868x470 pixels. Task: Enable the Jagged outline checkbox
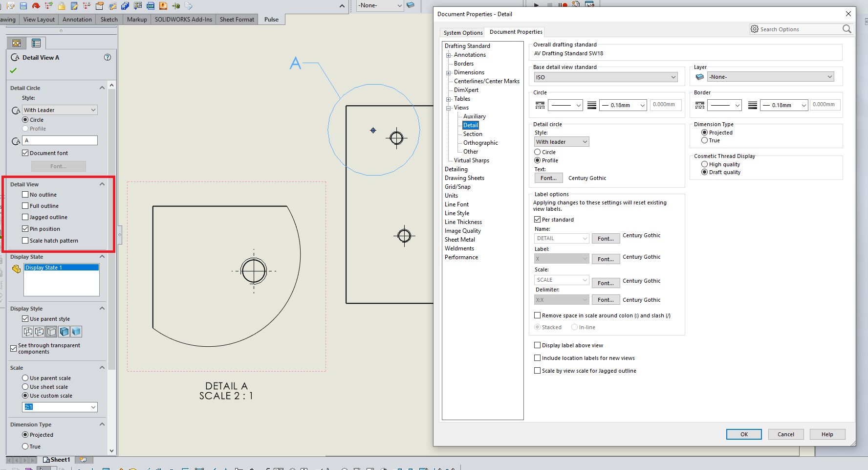coord(25,217)
